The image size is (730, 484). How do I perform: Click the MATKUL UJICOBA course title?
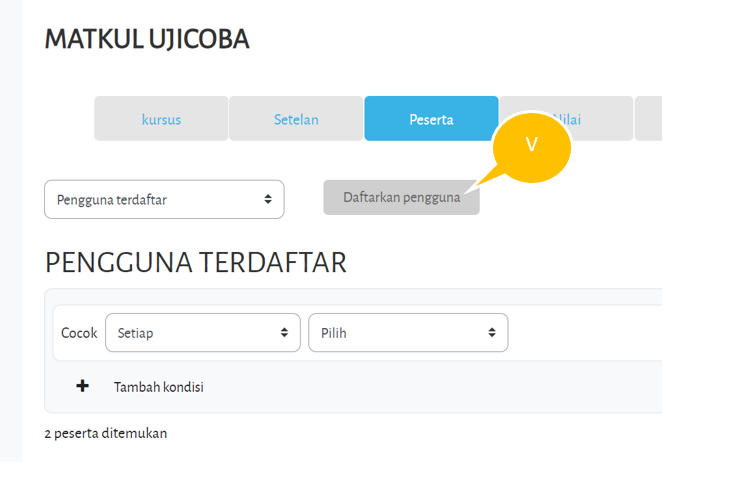pyautogui.click(x=147, y=40)
